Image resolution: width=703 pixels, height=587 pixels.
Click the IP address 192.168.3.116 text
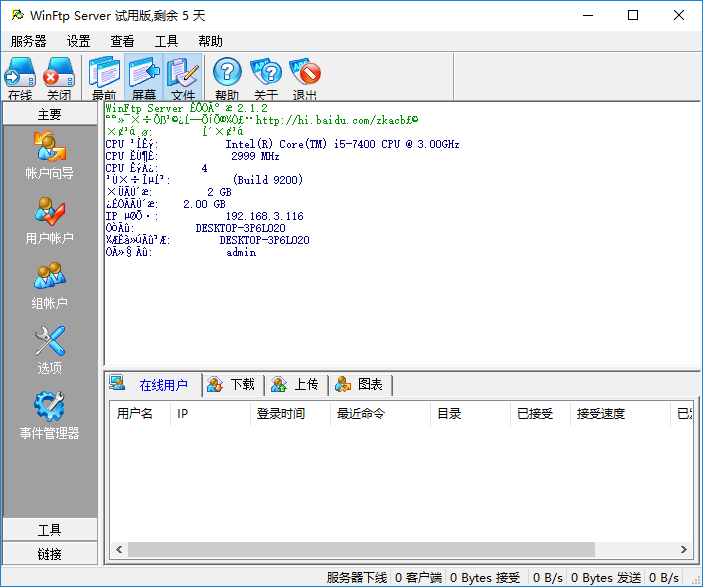pyautogui.click(x=265, y=216)
